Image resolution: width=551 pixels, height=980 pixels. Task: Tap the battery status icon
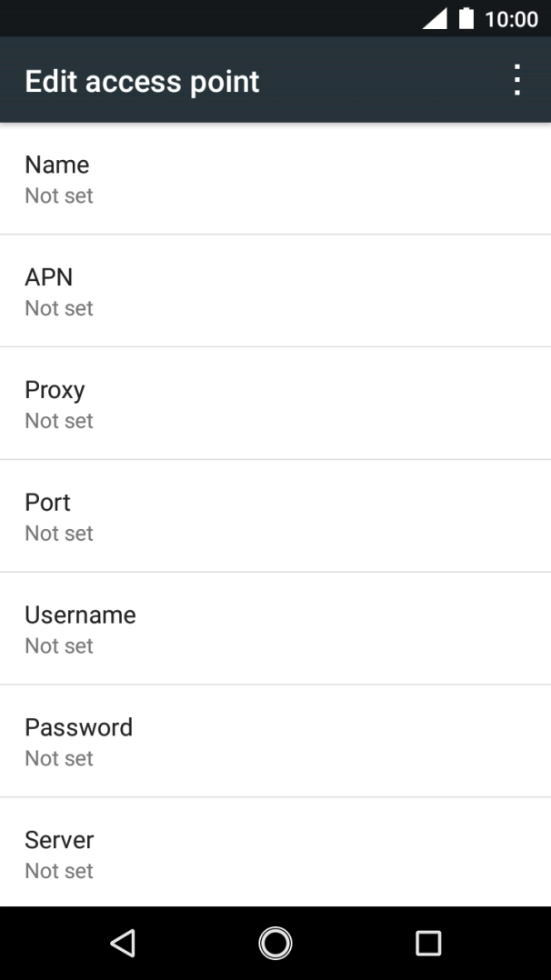point(466,19)
